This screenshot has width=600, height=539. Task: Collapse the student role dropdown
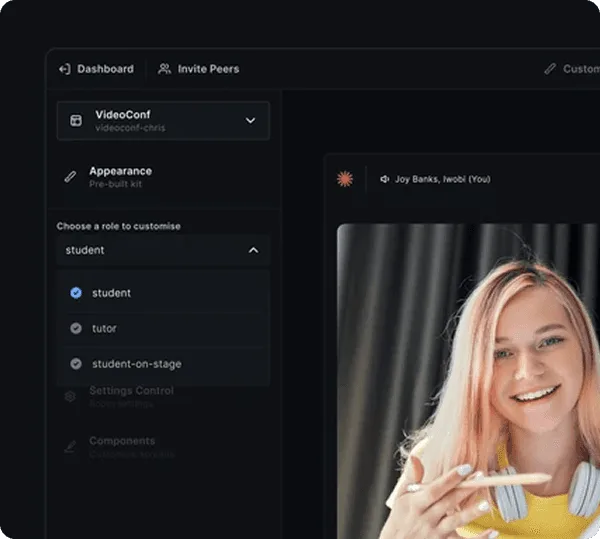coord(163,250)
